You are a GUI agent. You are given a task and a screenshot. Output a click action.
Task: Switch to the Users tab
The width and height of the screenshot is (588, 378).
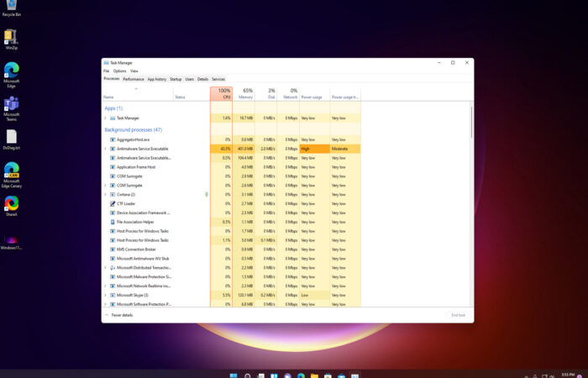point(189,79)
